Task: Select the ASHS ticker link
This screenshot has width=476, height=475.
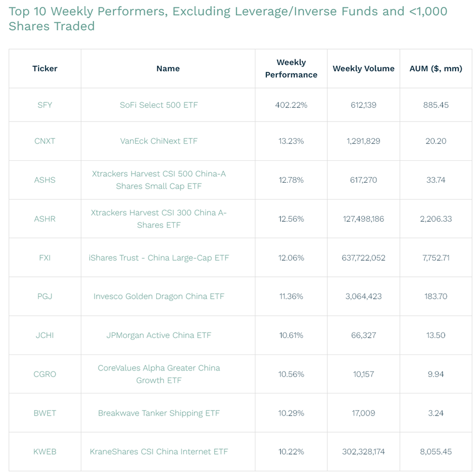Action: tap(45, 180)
